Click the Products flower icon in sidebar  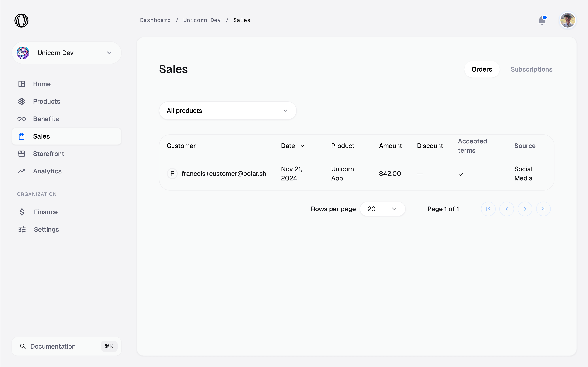click(22, 101)
